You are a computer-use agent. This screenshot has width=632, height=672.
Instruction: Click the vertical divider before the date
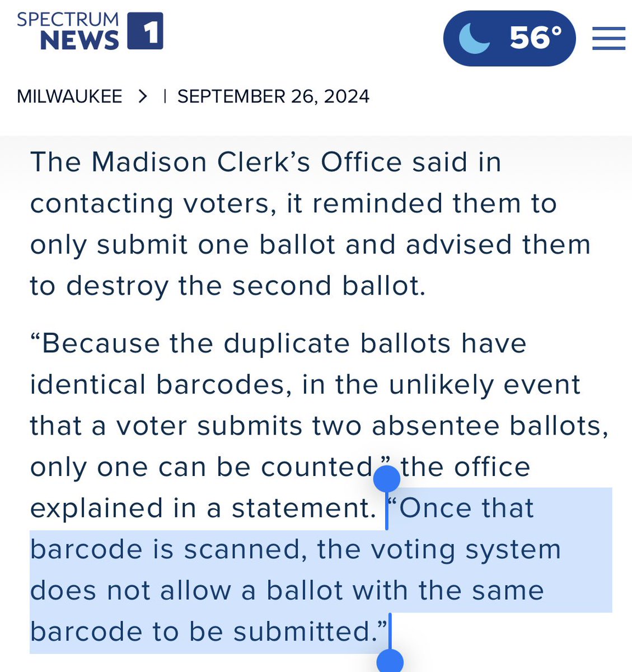pos(165,96)
